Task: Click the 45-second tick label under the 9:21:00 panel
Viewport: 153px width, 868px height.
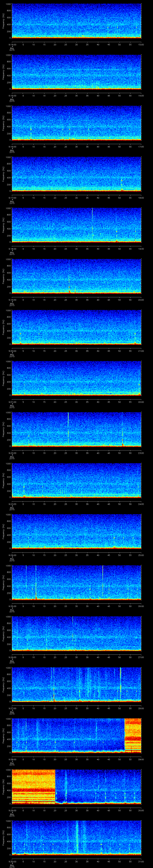Action: tap(109, 402)
